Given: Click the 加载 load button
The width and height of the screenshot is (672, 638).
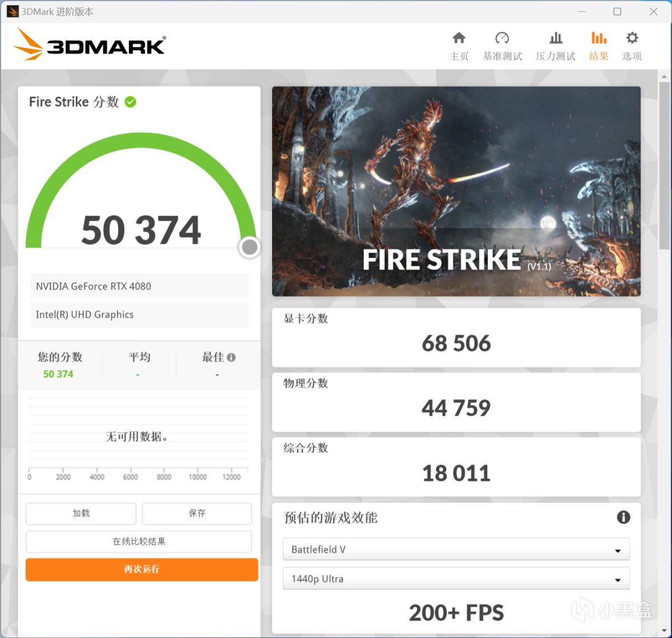Looking at the screenshot, I should (x=81, y=513).
